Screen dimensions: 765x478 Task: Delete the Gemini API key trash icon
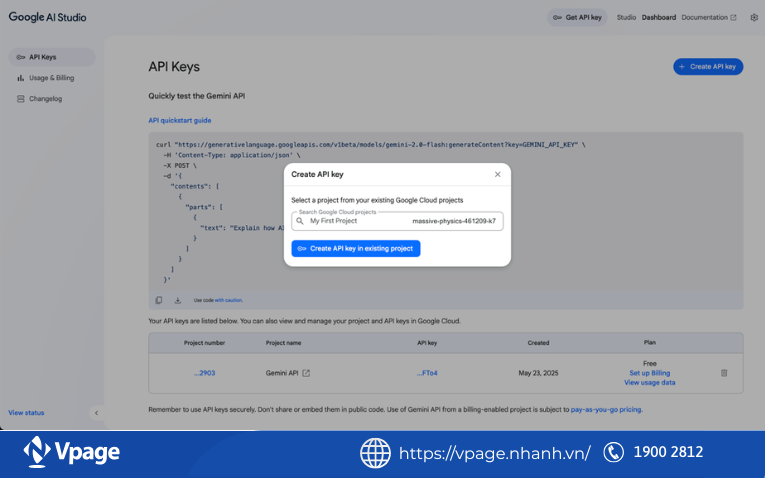click(x=724, y=373)
